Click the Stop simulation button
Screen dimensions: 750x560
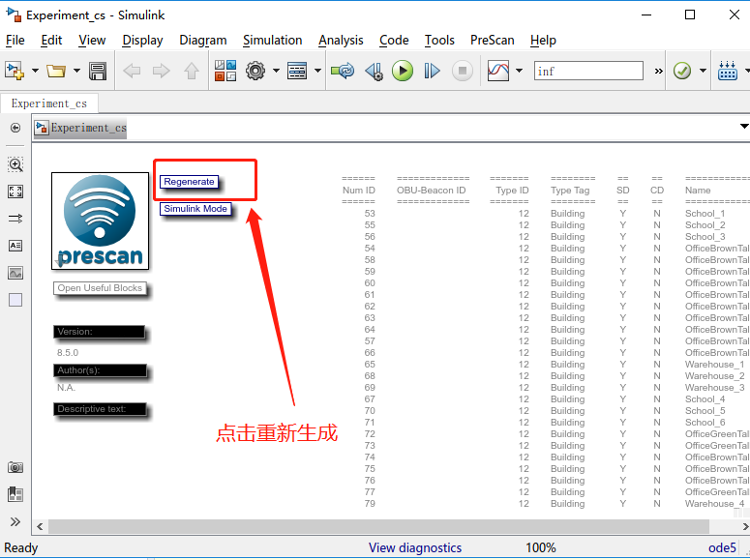click(x=462, y=71)
